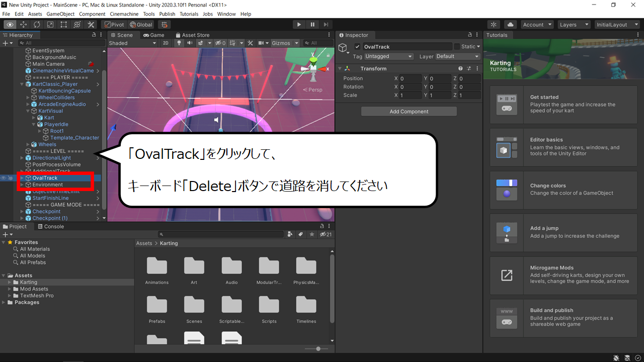Screen dimensions: 644x362
Task: Switch to the Asset Store tab
Action: [192, 35]
